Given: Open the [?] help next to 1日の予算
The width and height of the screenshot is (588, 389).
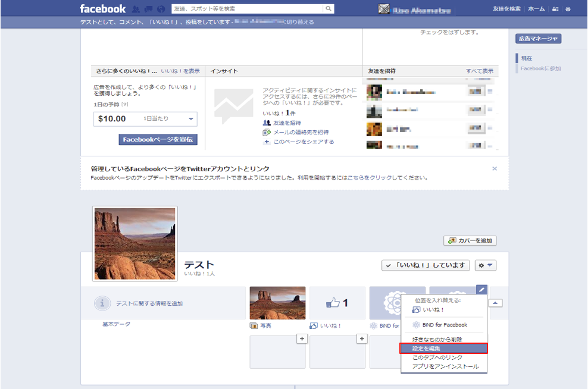Looking at the screenshot, I should click(x=124, y=105).
